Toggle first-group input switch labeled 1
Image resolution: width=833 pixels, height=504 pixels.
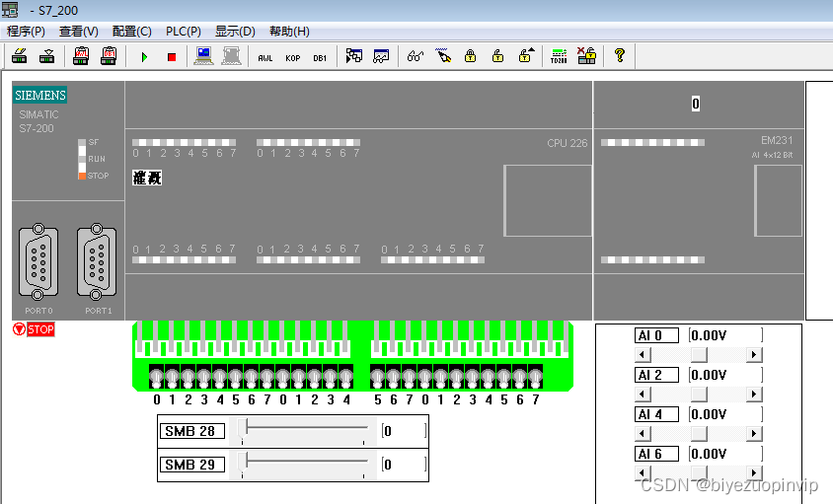172,378
